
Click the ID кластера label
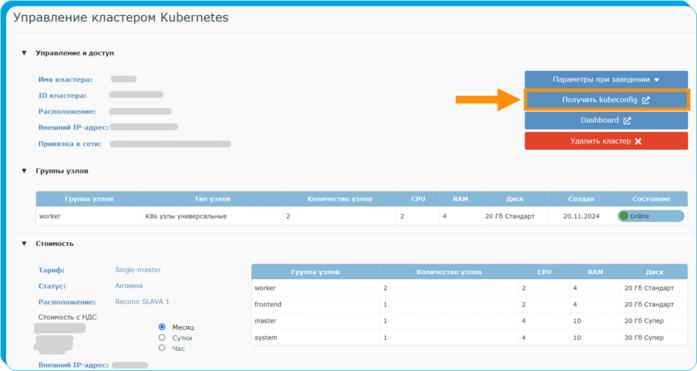click(62, 96)
